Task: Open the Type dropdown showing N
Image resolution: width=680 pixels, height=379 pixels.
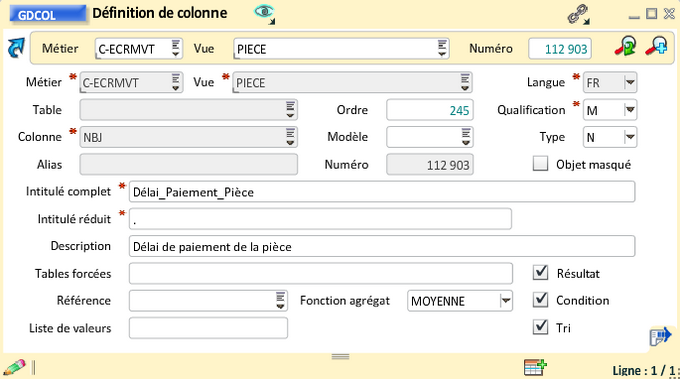Action: [630, 137]
